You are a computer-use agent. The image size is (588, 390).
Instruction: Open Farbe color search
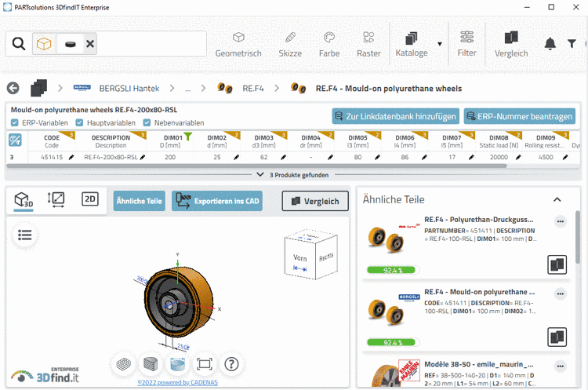tap(329, 45)
